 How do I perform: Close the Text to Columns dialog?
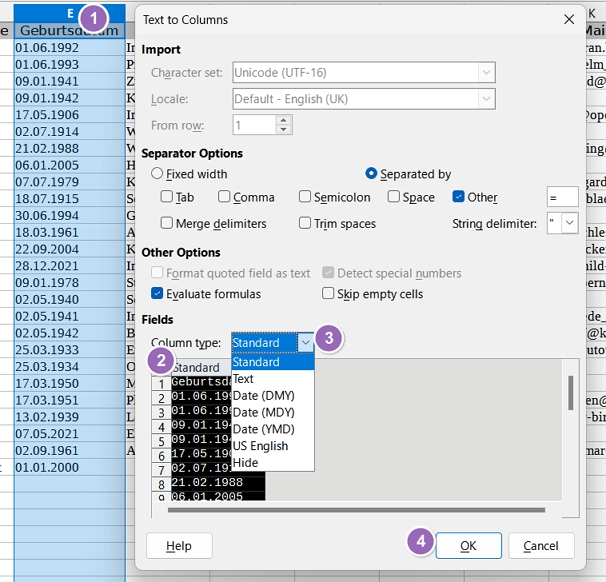click(x=569, y=19)
